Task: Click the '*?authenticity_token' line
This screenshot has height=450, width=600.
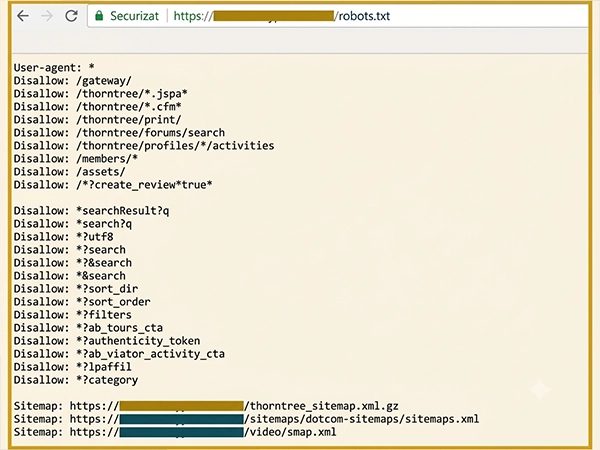Action: [x=107, y=341]
